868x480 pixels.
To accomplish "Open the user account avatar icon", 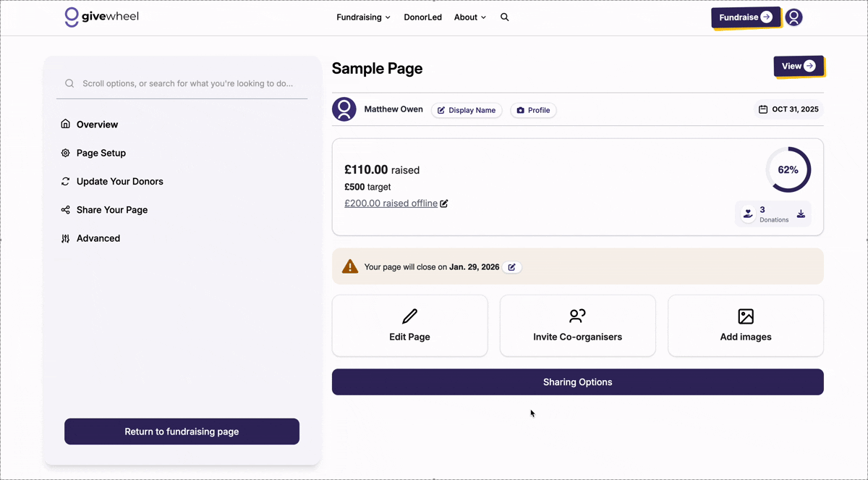I will [793, 17].
